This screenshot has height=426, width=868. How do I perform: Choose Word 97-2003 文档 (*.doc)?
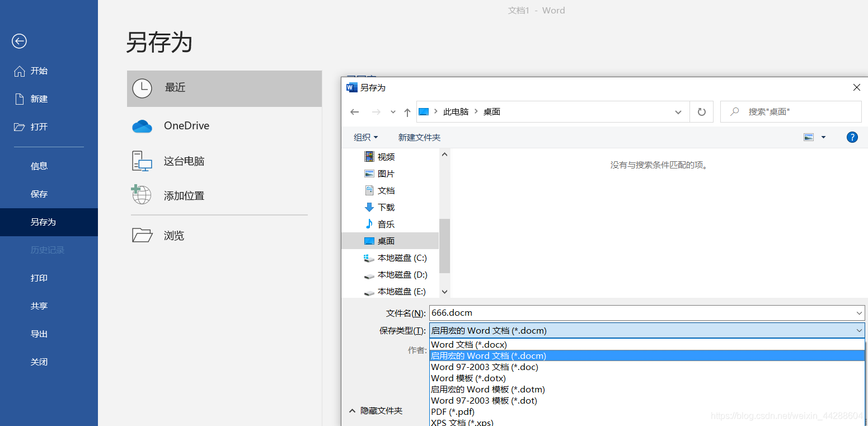[647, 367]
